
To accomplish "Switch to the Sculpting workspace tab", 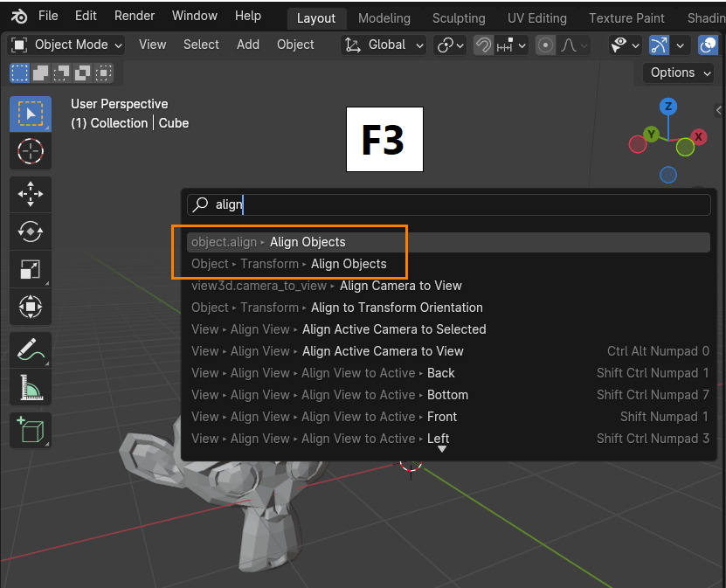I will coord(459,18).
